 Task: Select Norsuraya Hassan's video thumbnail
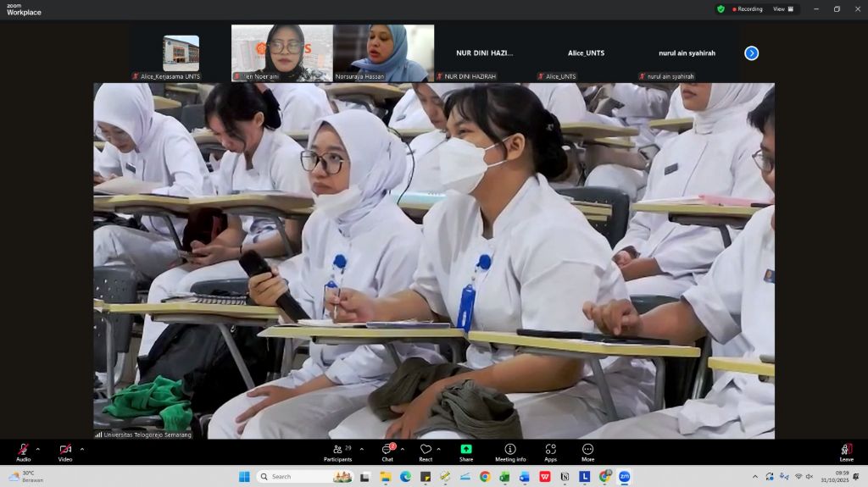pos(383,53)
